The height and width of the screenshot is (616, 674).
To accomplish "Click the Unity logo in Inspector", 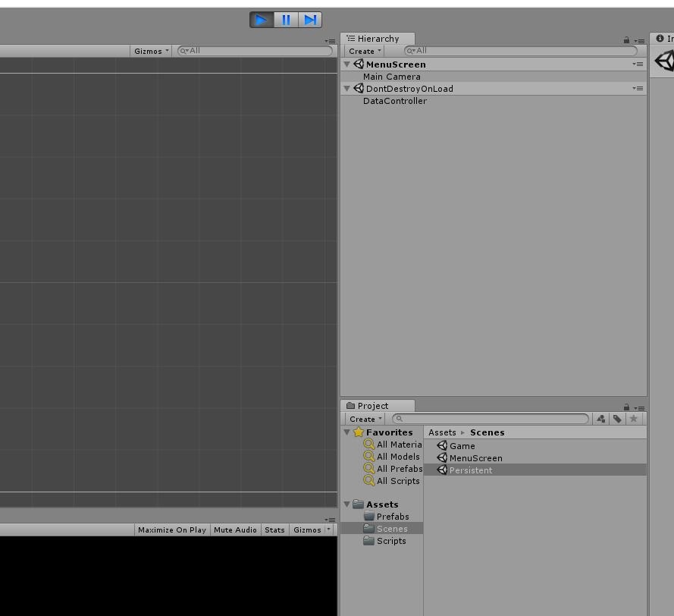I will pos(665,61).
